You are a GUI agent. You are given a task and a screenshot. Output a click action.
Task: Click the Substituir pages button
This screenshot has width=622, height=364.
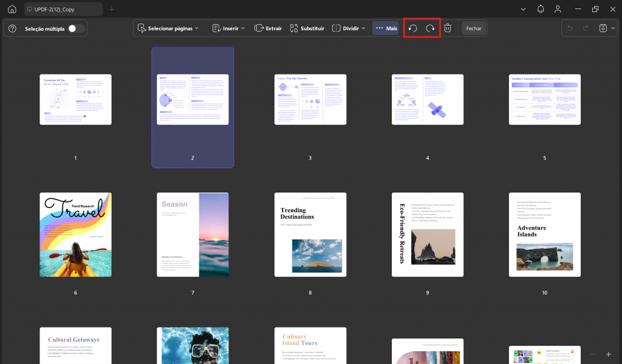click(x=307, y=28)
